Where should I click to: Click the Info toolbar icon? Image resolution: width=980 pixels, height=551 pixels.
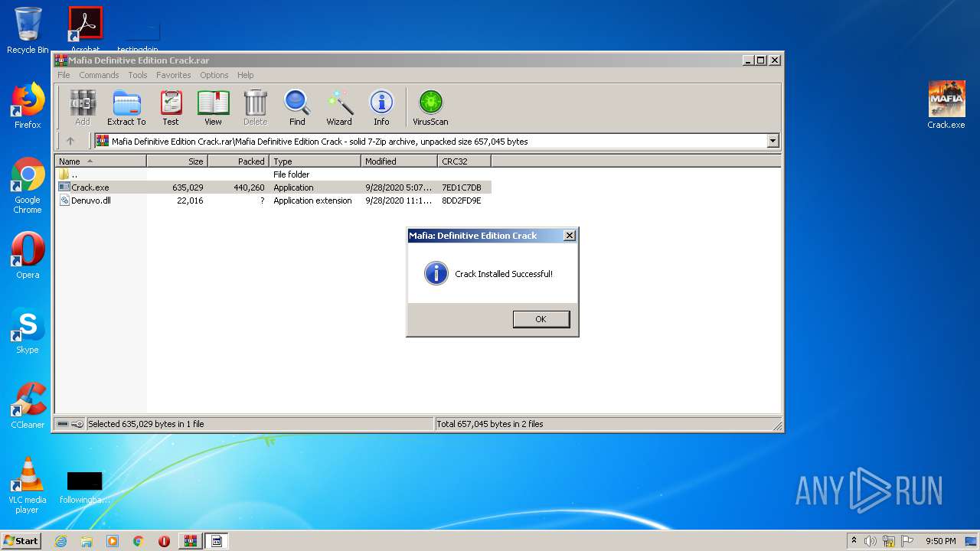[381, 108]
